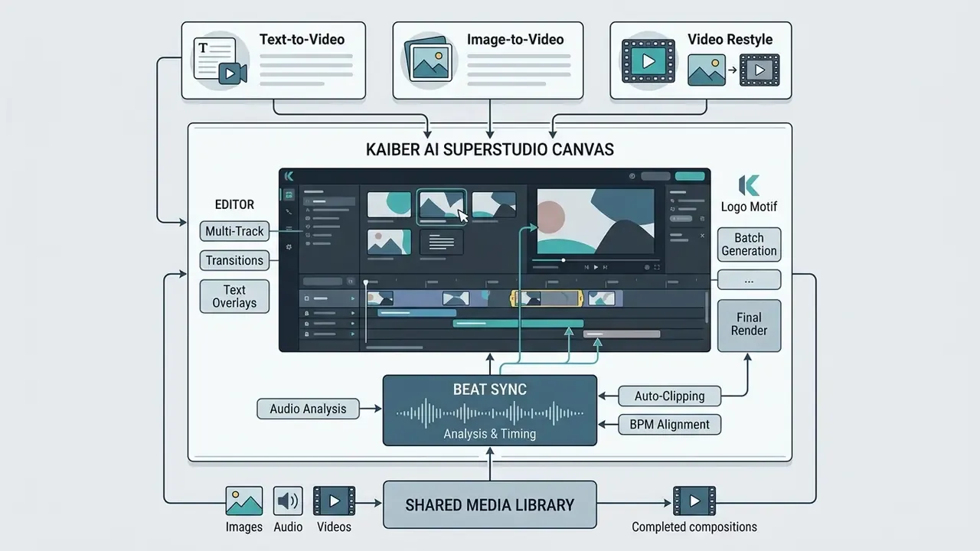Click the Video Restyle film strip play icon

coord(648,61)
